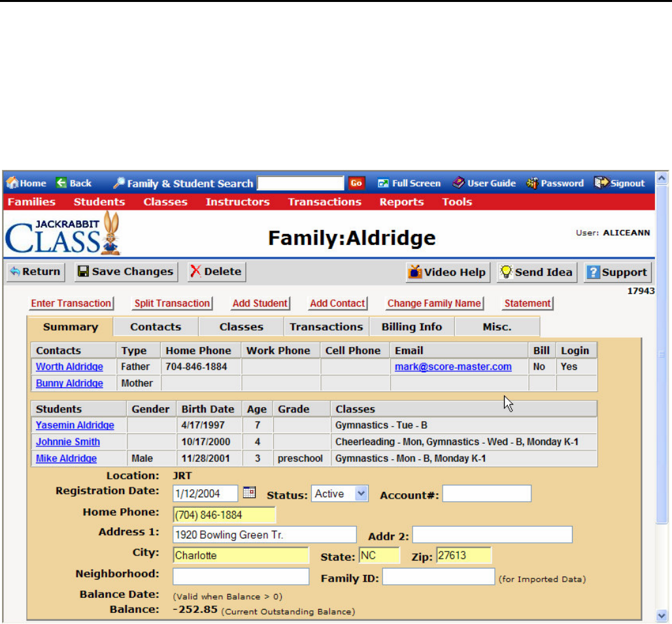Open the User Guide book icon
This screenshot has height=624, width=672.
(458, 183)
